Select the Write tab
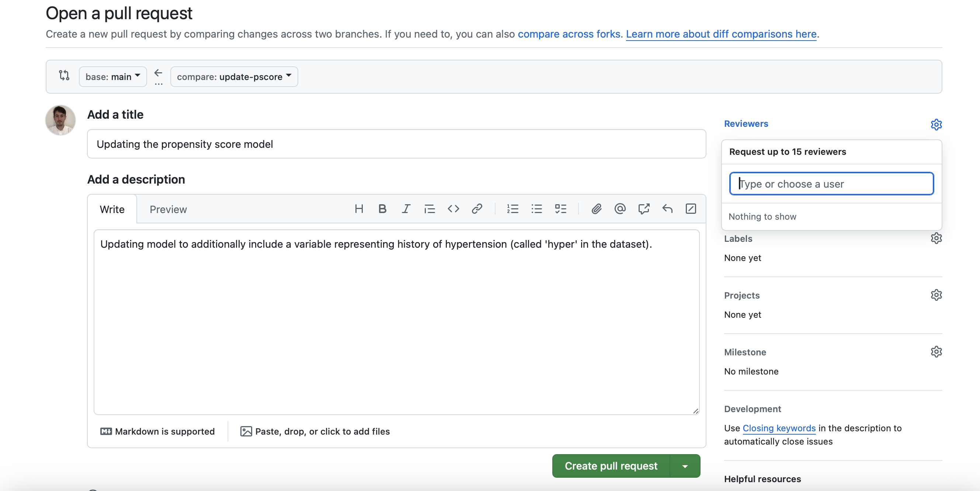 pos(112,209)
